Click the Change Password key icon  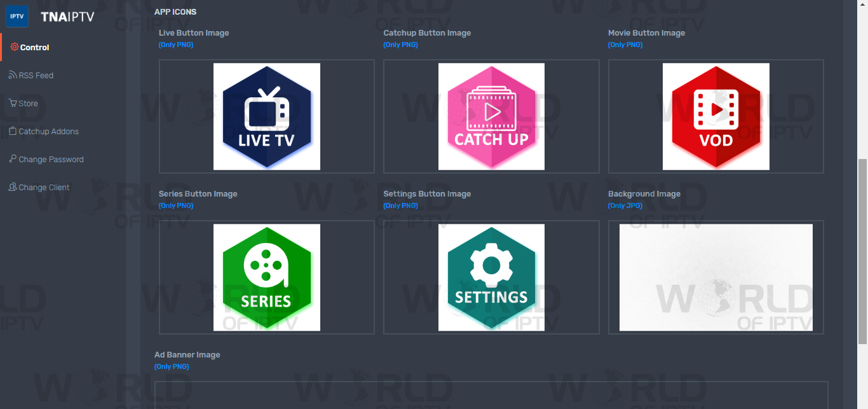13,159
